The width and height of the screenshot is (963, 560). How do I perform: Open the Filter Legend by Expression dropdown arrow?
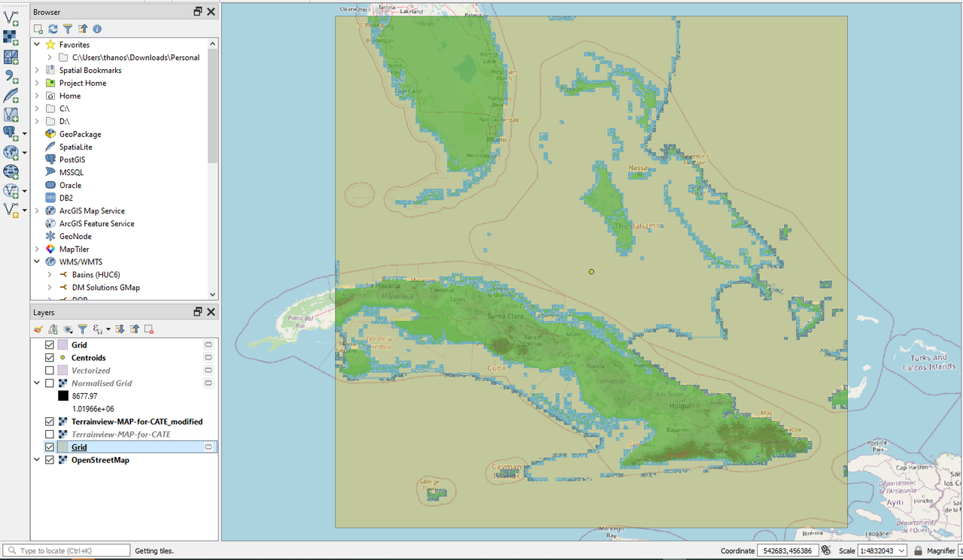(108, 329)
